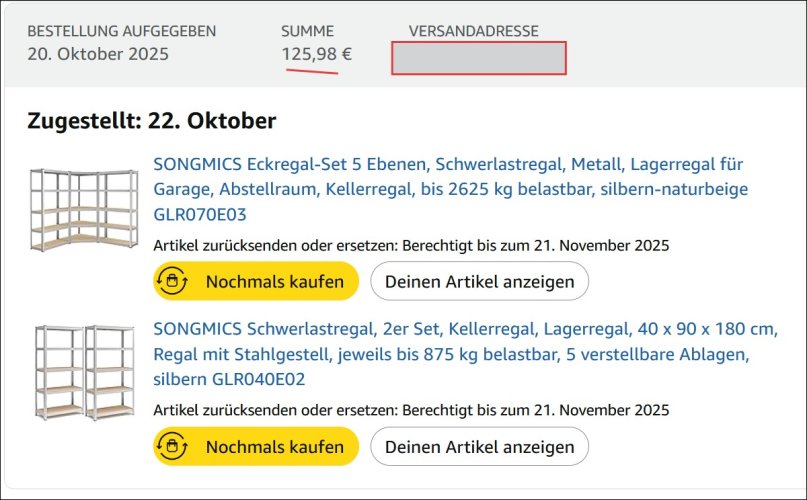Click Deinen Artikel anzeigen for the 2er Set

(x=479, y=447)
